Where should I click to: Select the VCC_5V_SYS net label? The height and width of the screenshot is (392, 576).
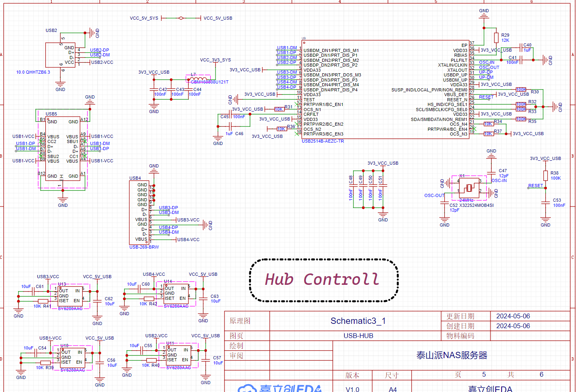[144, 18]
